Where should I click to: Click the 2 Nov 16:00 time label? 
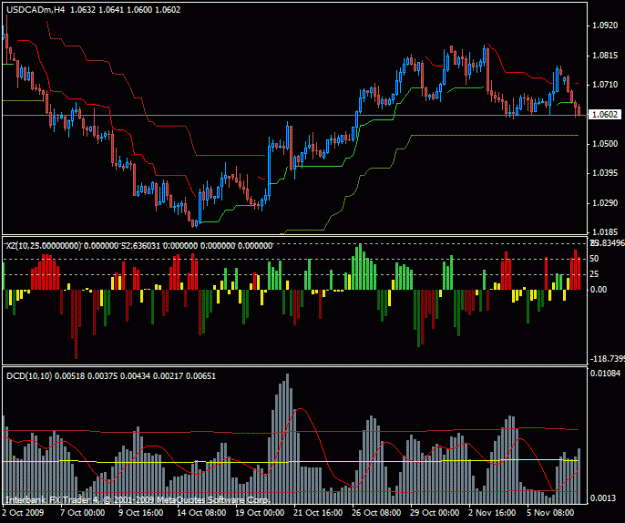[492, 513]
